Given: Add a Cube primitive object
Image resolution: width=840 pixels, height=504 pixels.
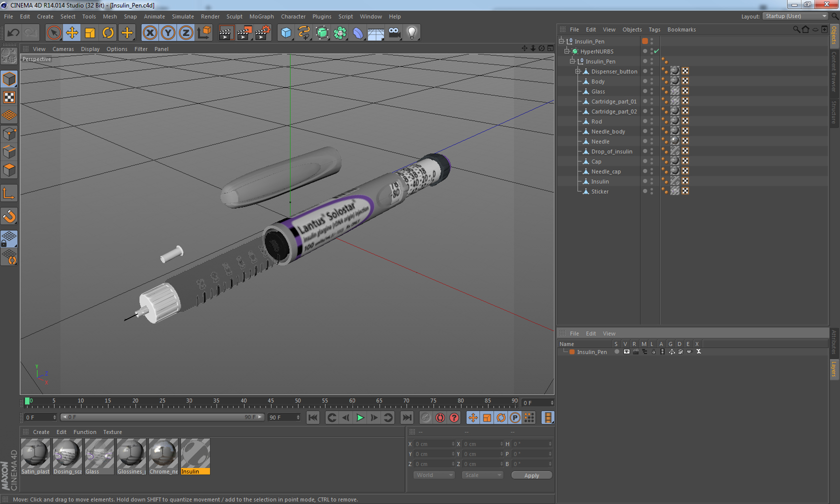Looking at the screenshot, I should 286,33.
